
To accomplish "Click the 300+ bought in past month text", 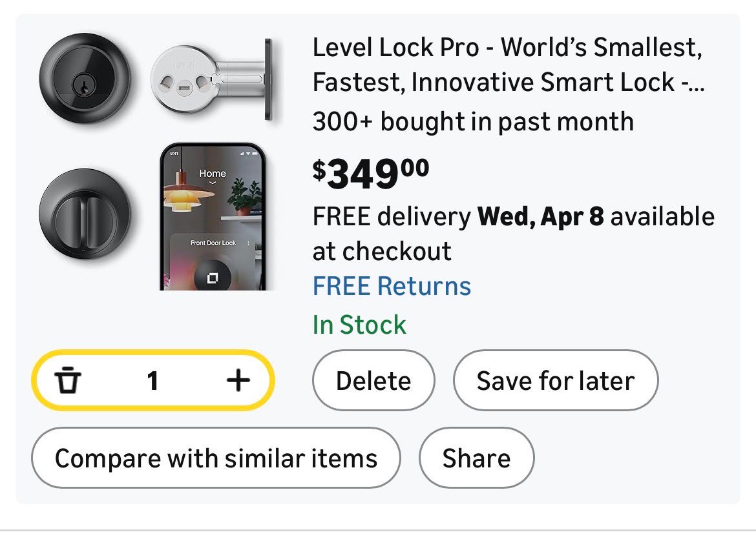I will pos(473,121).
